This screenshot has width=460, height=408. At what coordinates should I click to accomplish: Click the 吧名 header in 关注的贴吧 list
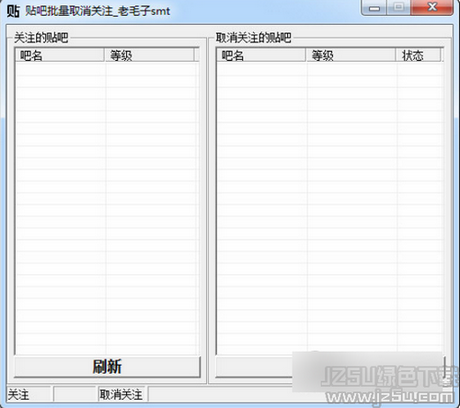pos(60,55)
